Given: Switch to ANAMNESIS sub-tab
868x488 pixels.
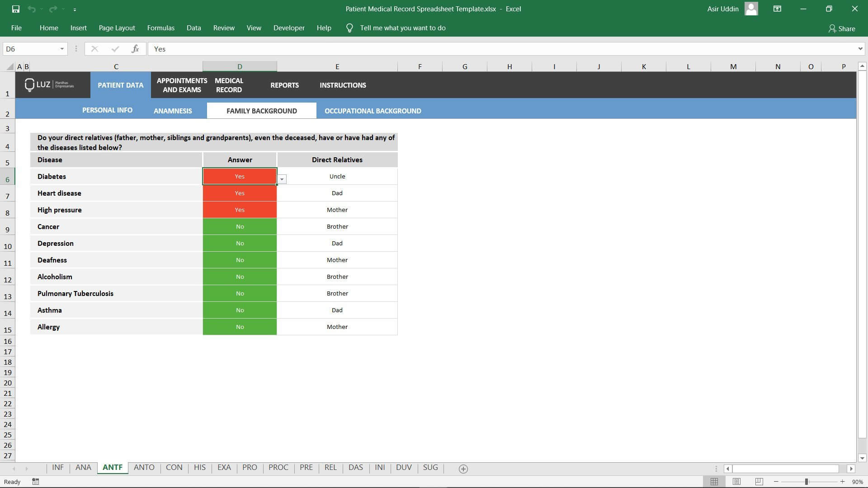Looking at the screenshot, I should tap(173, 111).
